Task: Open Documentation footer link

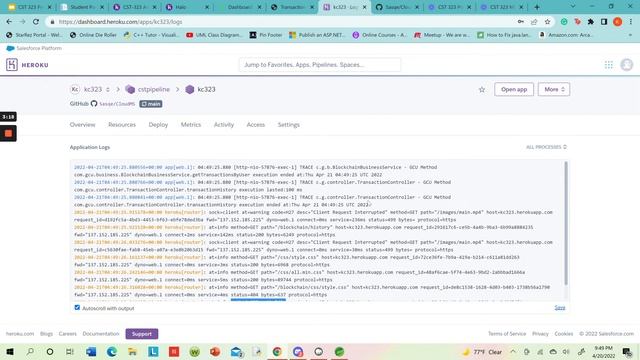Action: coord(101,333)
